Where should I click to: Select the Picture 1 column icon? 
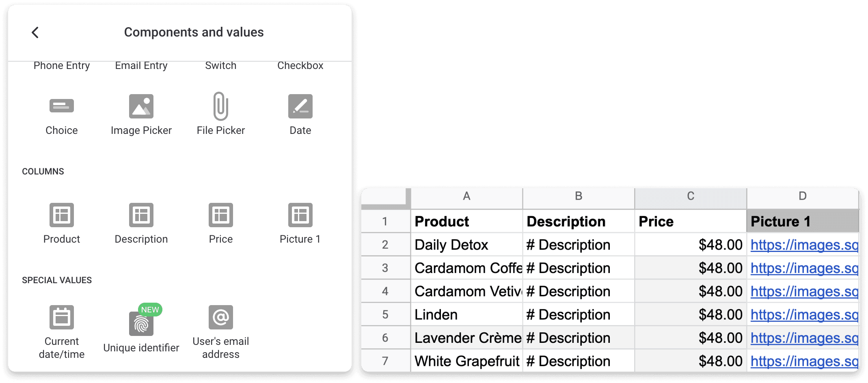(x=300, y=215)
